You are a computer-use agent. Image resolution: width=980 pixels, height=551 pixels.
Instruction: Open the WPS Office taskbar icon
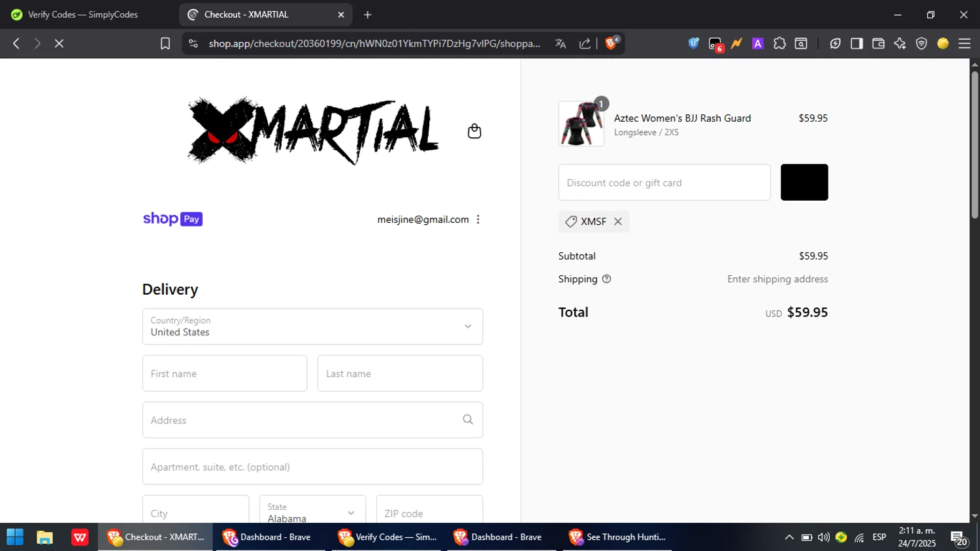[80, 537]
